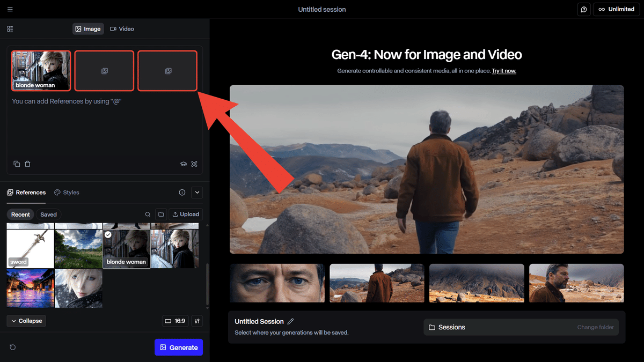
Task: Open the references folder icon
Action: [161, 215]
